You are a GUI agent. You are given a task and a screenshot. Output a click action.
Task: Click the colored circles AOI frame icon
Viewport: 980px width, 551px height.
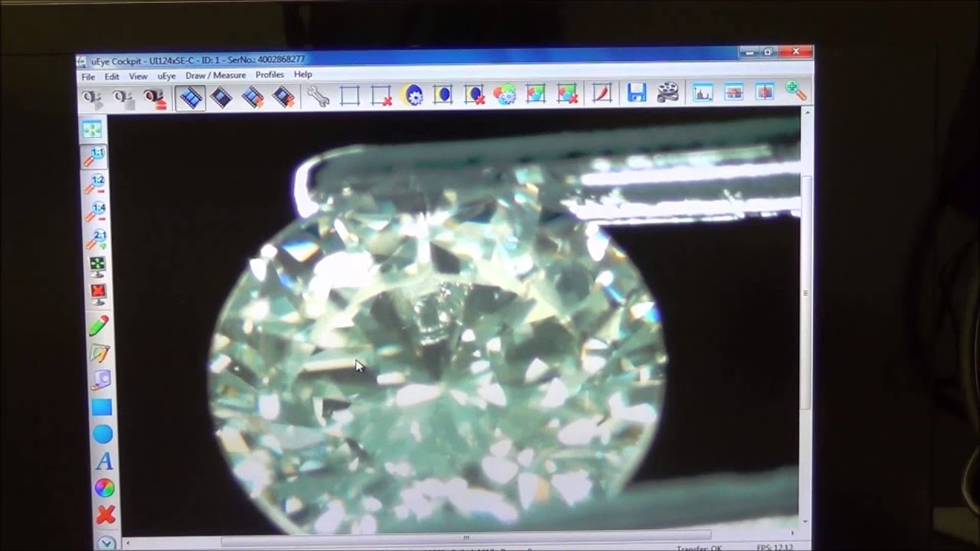[x=535, y=94]
